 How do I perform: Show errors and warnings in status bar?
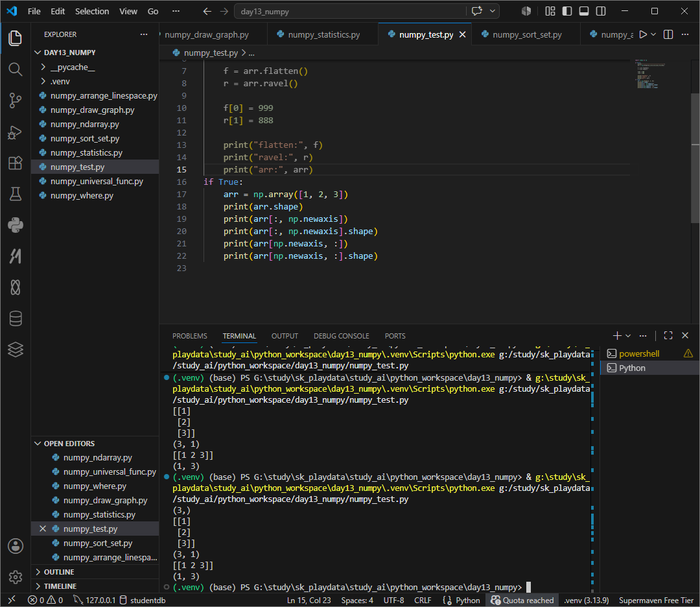[x=45, y=600]
